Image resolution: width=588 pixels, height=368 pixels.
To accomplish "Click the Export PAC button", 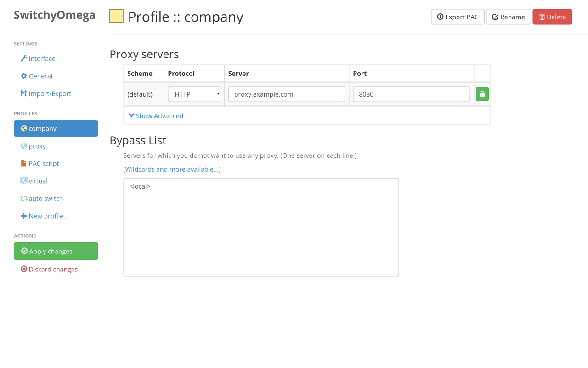I will tap(458, 17).
